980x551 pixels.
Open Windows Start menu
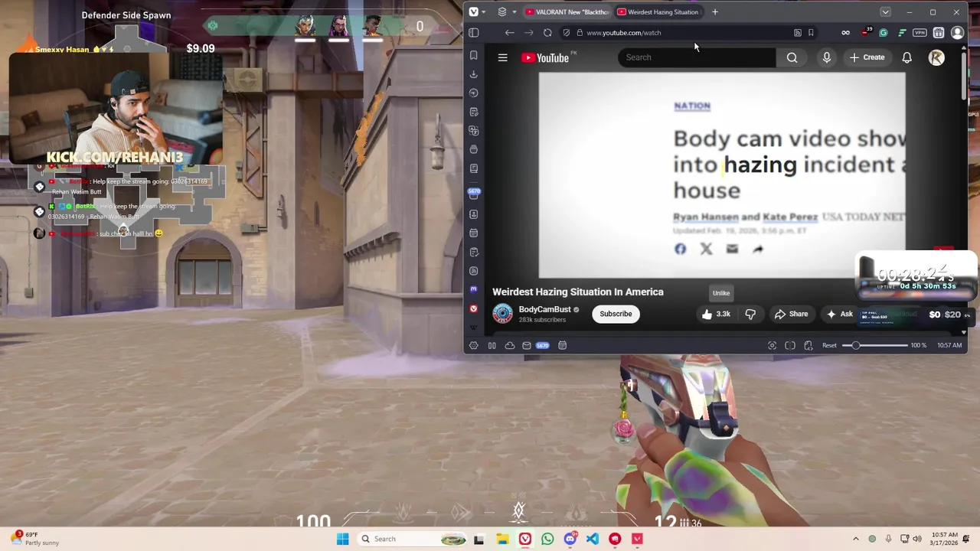[x=342, y=539]
